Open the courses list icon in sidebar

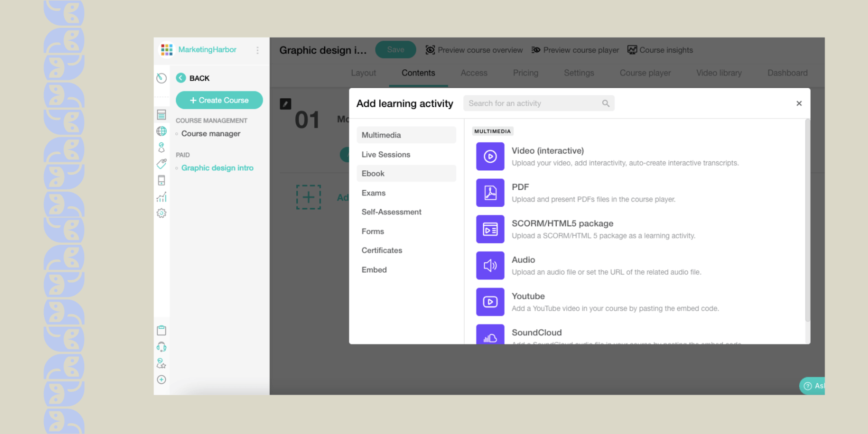(x=161, y=115)
